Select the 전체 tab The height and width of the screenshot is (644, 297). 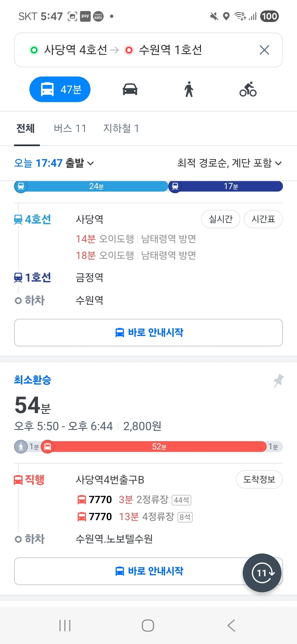pyautogui.click(x=26, y=129)
